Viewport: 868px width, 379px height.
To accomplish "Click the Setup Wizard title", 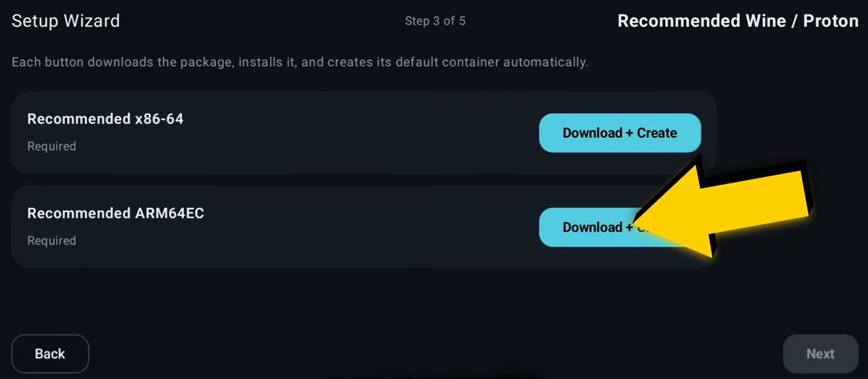I will point(66,21).
